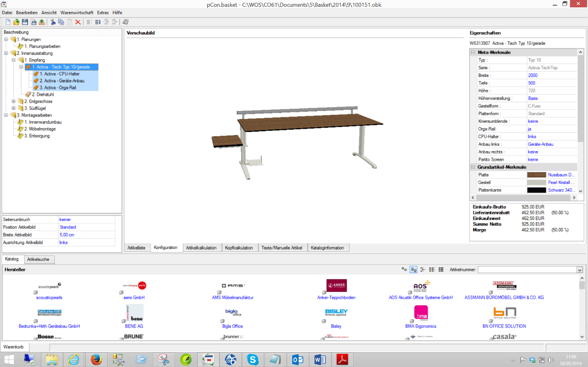
Task: Open help with the question mark icon
Action: [x=125, y=22]
